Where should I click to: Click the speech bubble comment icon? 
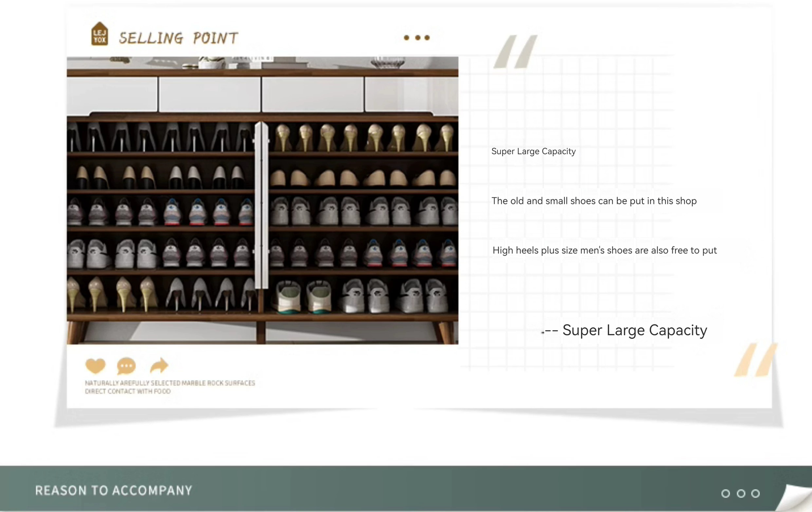pos(126,366)
